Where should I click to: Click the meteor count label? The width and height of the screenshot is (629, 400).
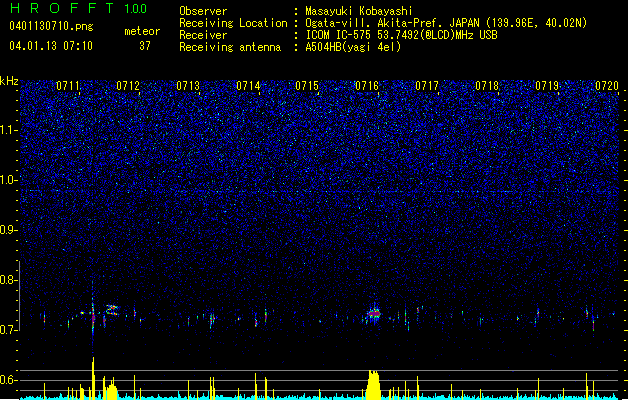pyautogui.click(x=142, y=31)
